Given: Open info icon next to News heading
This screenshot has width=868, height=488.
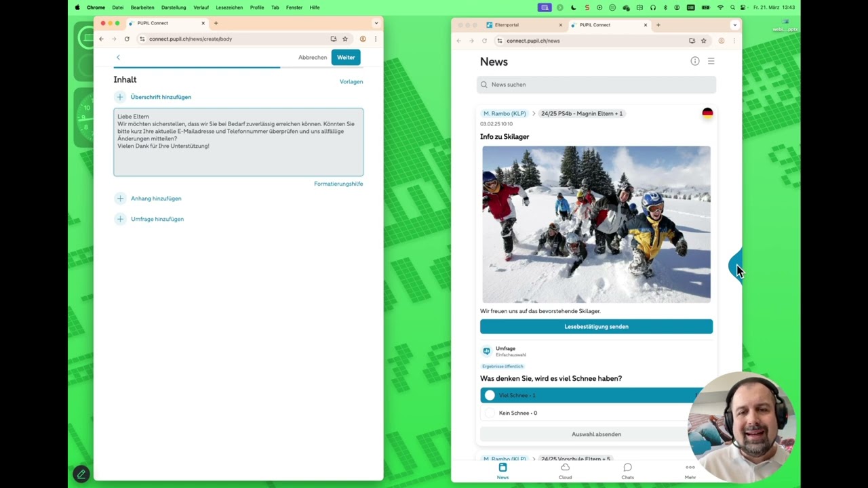Looking at the screenshot, I should (x=695, y=61).
